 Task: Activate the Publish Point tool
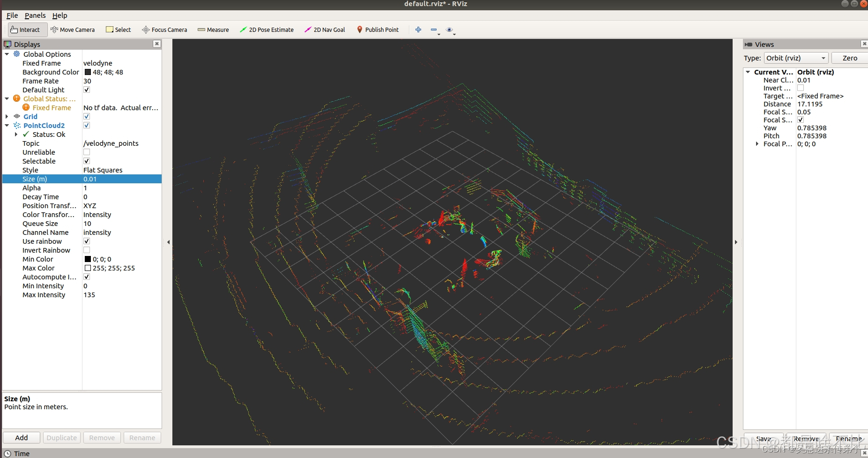click(x=378, y=30)
